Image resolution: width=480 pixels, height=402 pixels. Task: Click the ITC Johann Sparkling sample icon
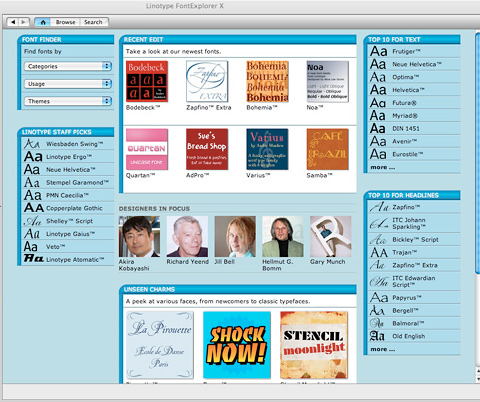379,223
